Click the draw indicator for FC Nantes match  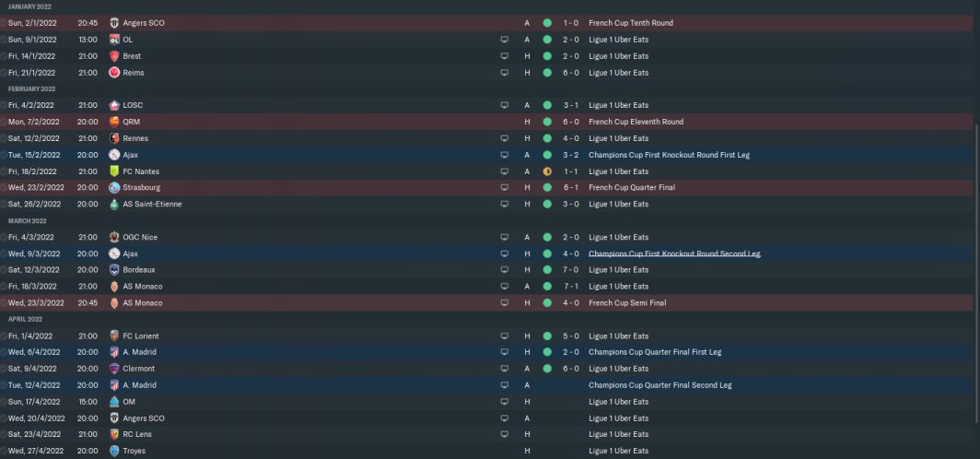(x=547, y=171)
